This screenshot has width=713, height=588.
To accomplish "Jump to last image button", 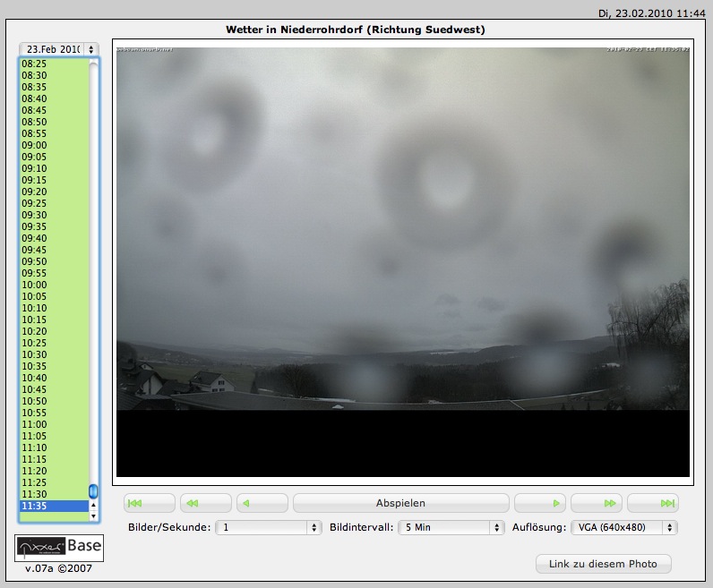I will 653,503.
